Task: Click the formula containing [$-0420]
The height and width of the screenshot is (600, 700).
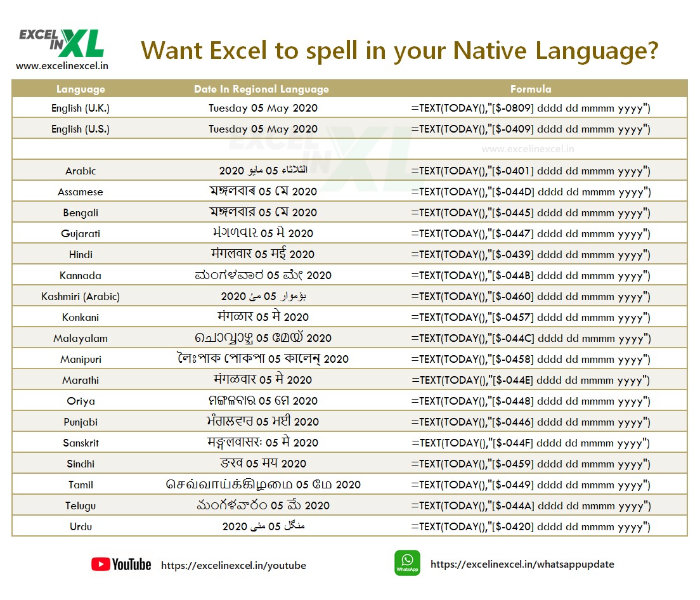Action: coord(531,527)
